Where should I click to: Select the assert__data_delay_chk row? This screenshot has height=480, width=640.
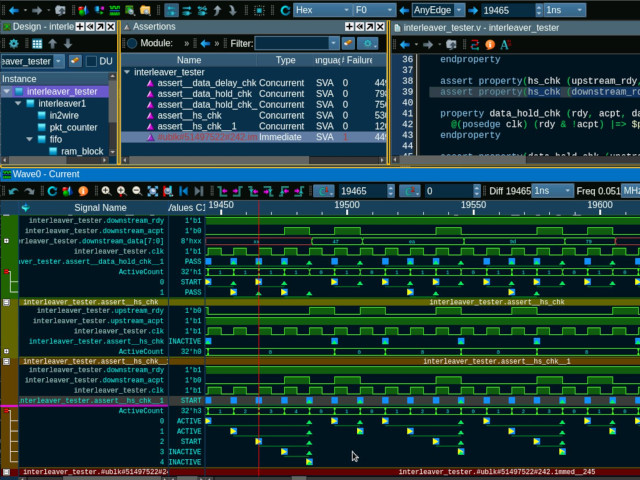click(205, 83)
